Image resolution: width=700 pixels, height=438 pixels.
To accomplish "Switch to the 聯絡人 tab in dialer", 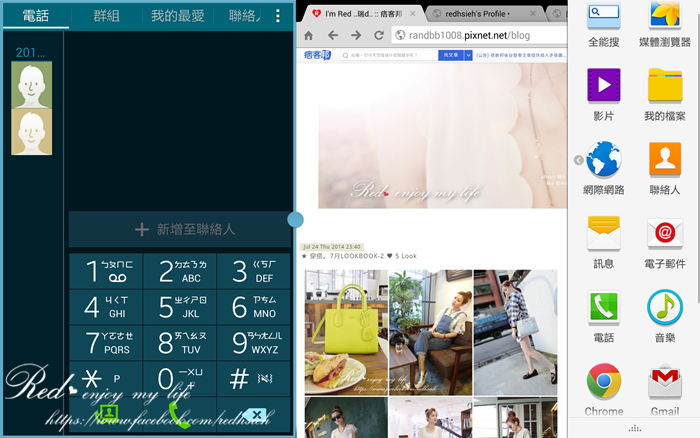I will click(244, 16).
